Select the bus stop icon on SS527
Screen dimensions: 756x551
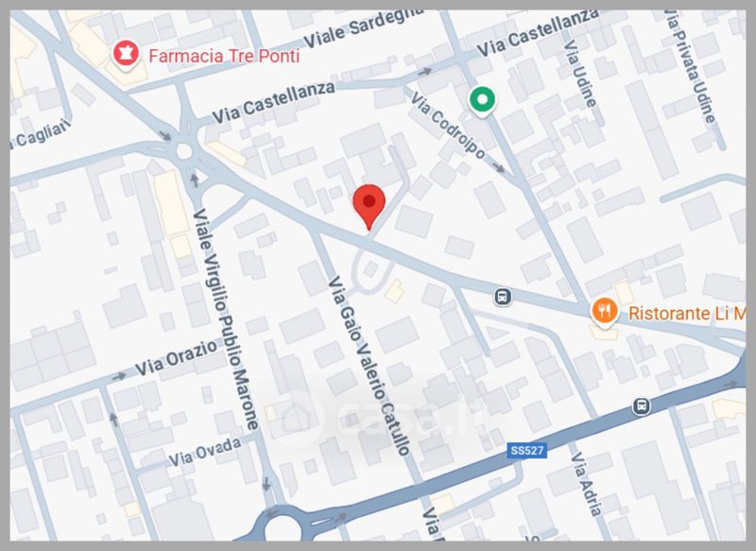tap(641, 405)
